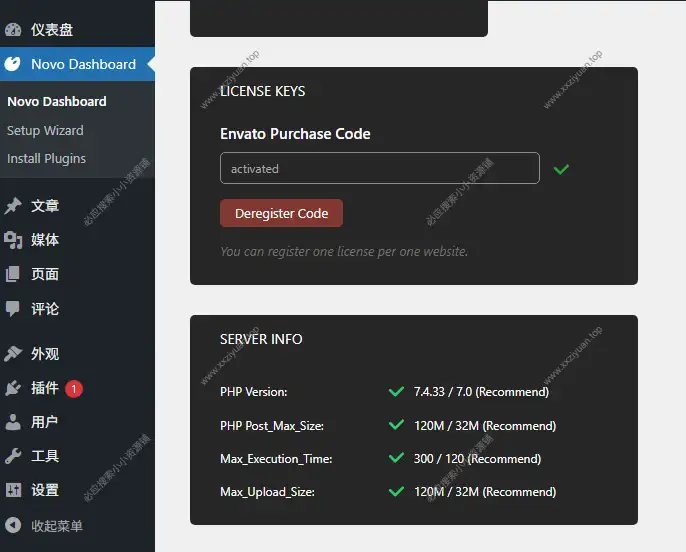
Task: Click the wrench icon for 工具
Action: pos(13,456)
